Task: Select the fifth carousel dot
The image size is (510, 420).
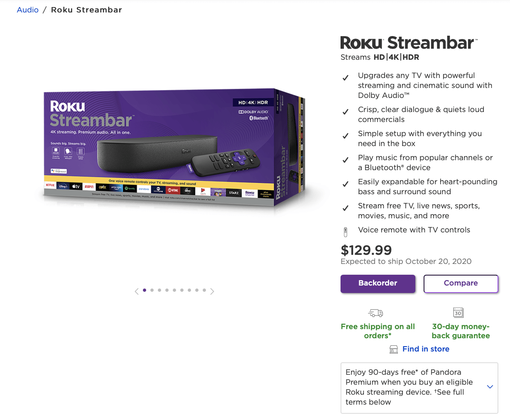Action: point(174,291)
